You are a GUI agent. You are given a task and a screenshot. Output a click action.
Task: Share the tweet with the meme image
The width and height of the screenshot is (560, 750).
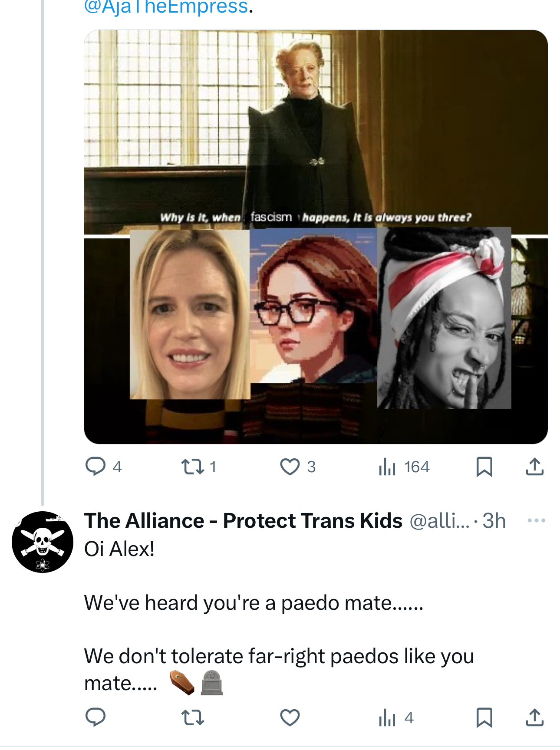point(534,467)
